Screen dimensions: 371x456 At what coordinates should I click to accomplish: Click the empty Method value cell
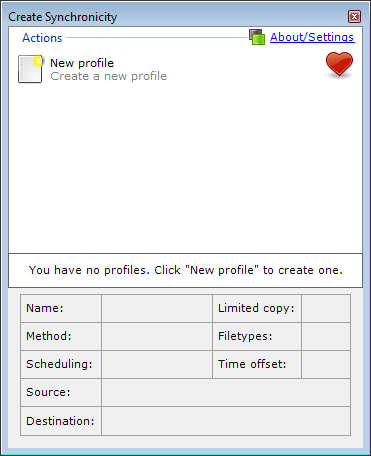pyautogui.click(x=157, y=336)
